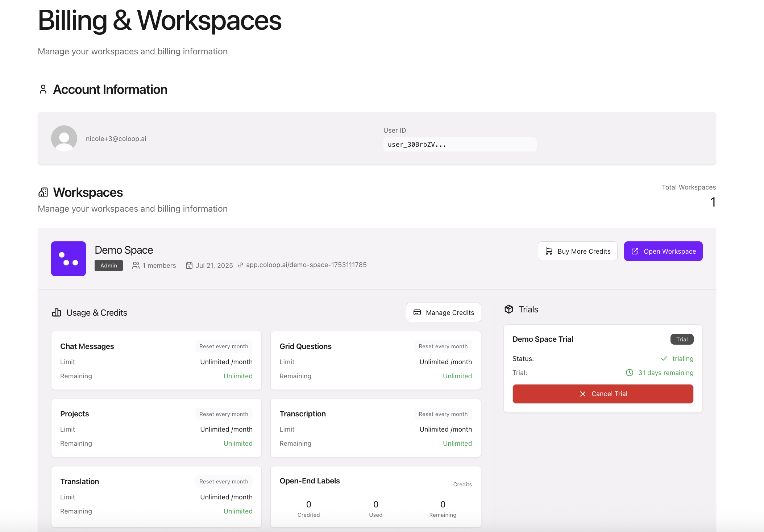Click the Workspaces building icon

[x=43, y=192]
